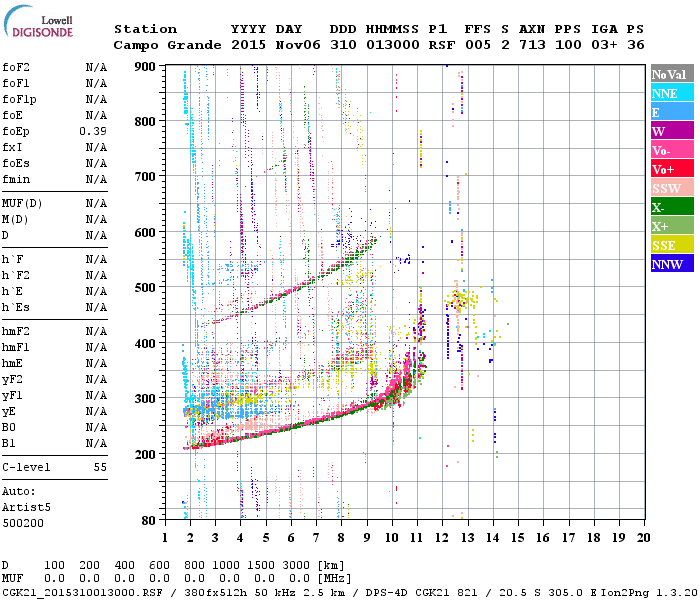Select the W purple legend swatch
The image size is (700, 600).
[x=672, y=131]
